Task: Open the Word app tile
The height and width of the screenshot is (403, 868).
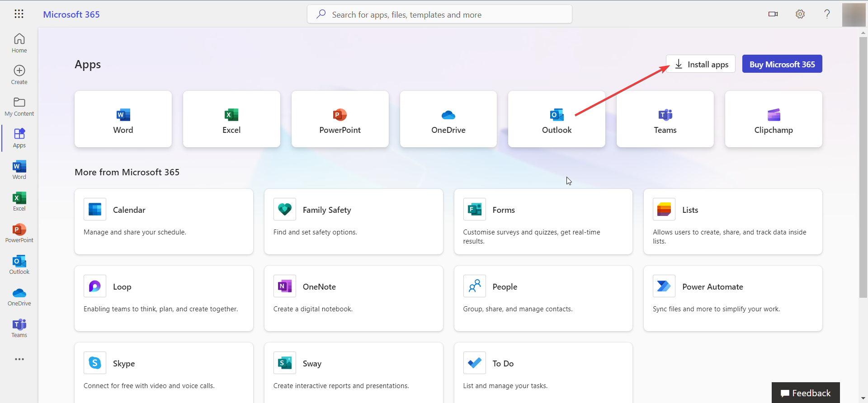Action: click(123, 119)
